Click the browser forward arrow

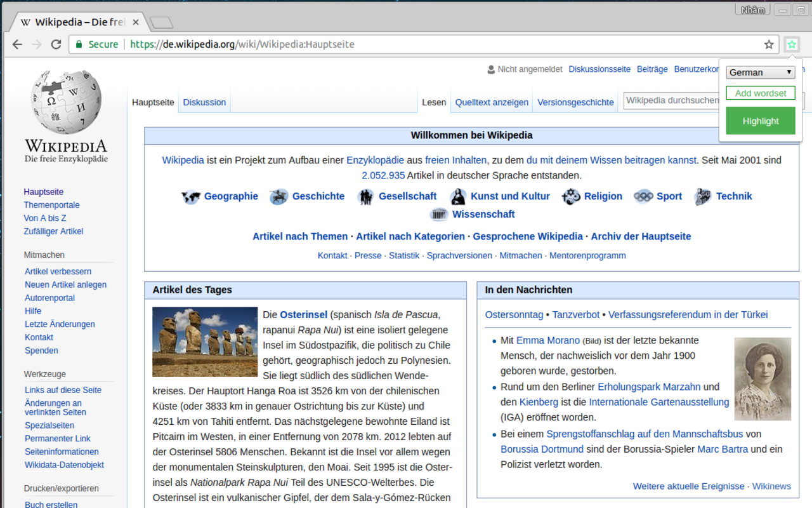click(37, 44)
